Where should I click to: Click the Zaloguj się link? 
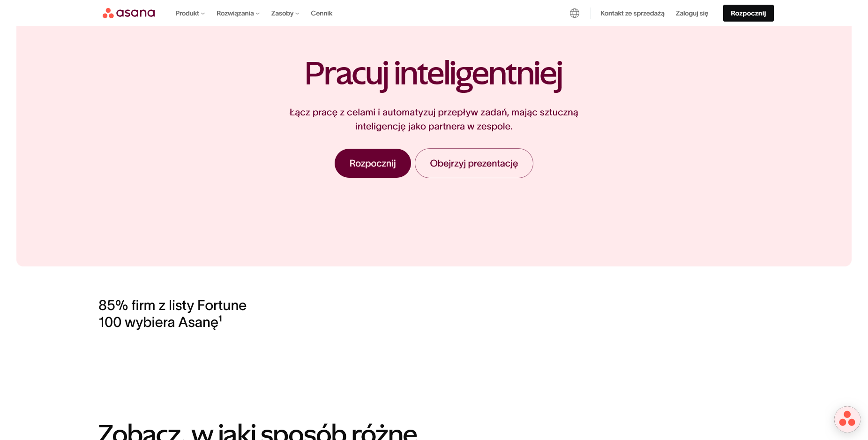692,13
